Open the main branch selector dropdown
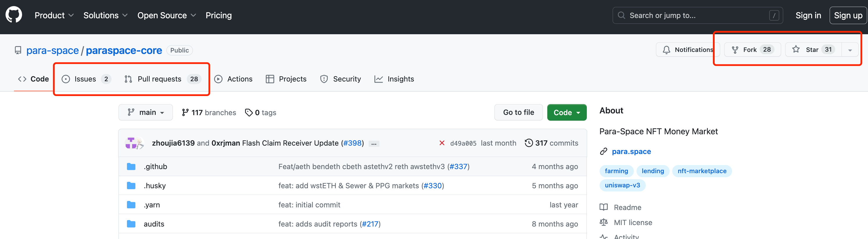Viewport: 868px width, 239px height. [x=146, y=113]
